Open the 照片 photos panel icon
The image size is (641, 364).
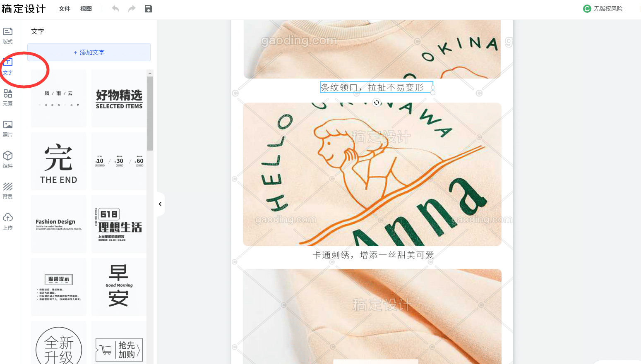(x=8, y=125)
